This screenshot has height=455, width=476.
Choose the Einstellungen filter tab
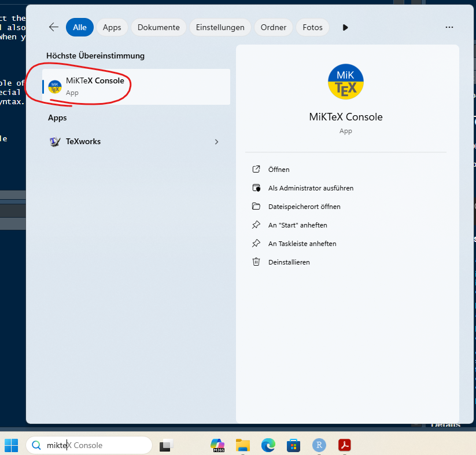point(220,27)
